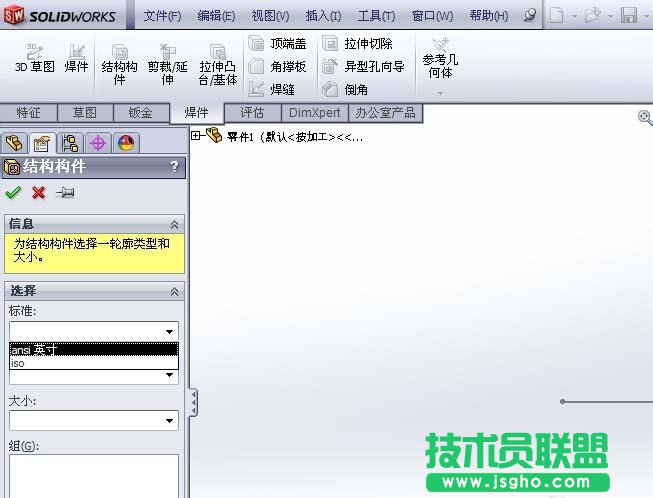This screenshot has width=653, height=498.
Task: Expand the 零件1 tree node
Action: (195, 135)
